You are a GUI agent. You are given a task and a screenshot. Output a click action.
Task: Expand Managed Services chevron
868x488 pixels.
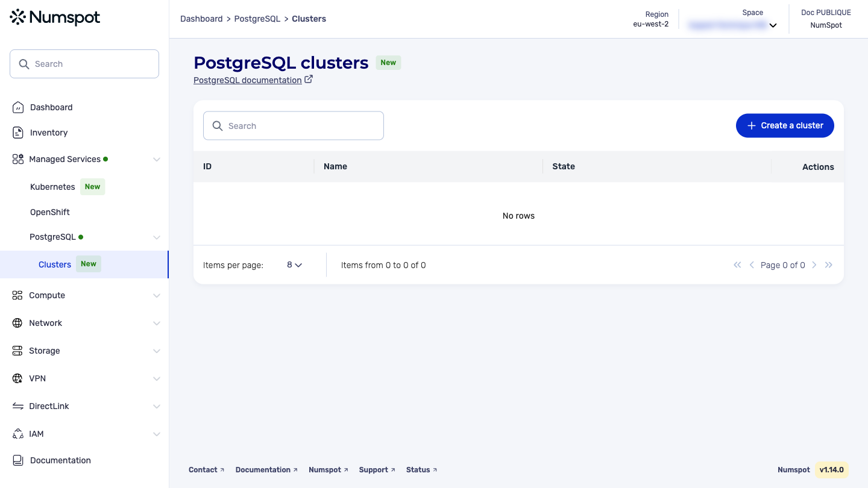click(157, 160)
